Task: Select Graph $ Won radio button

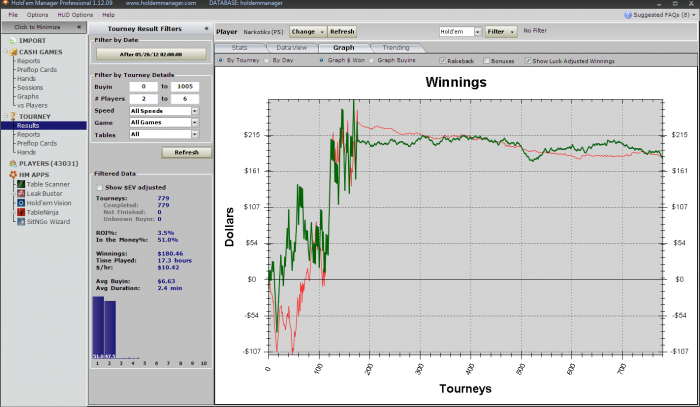Action: (x=321, y=60)
